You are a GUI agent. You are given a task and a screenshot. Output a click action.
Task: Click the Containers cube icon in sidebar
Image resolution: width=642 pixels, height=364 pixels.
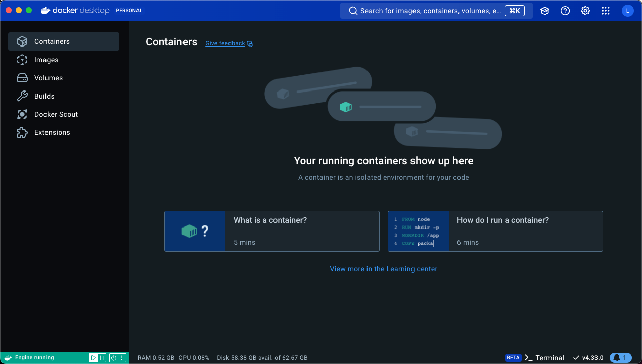[x=22, y=41]
